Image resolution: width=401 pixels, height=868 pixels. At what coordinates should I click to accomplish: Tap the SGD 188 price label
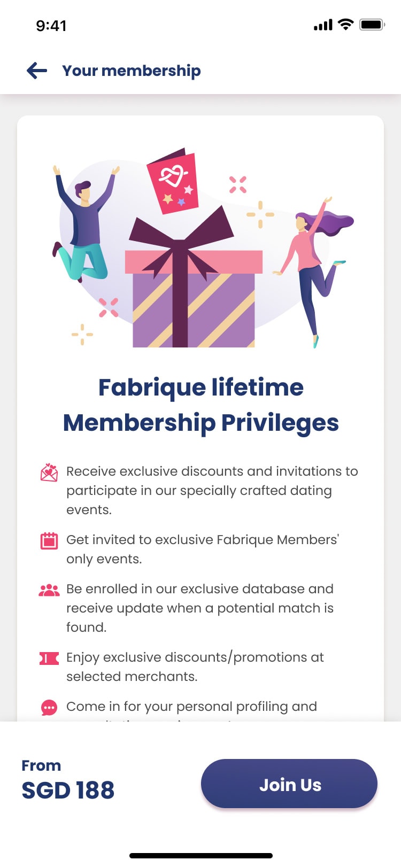[x=68, y=790]
